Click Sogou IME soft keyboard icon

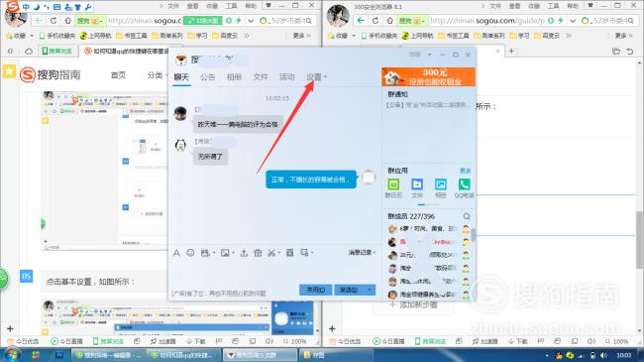[x=57, y=7]
